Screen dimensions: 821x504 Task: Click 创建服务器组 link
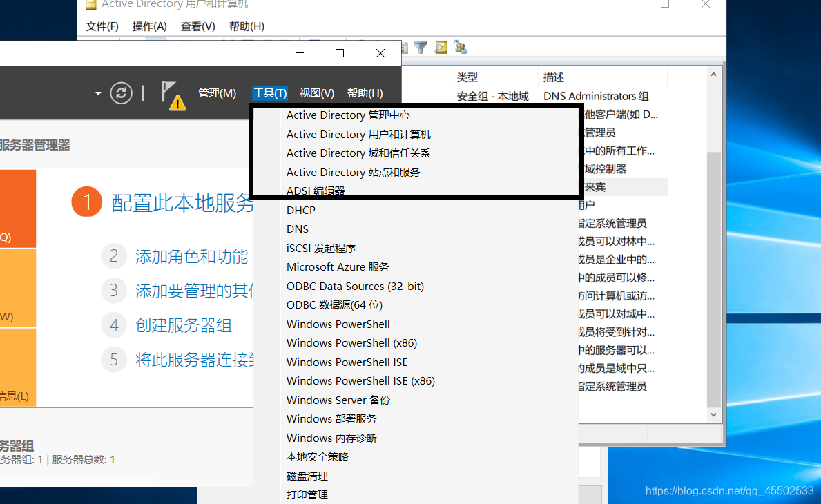point(183,326)
